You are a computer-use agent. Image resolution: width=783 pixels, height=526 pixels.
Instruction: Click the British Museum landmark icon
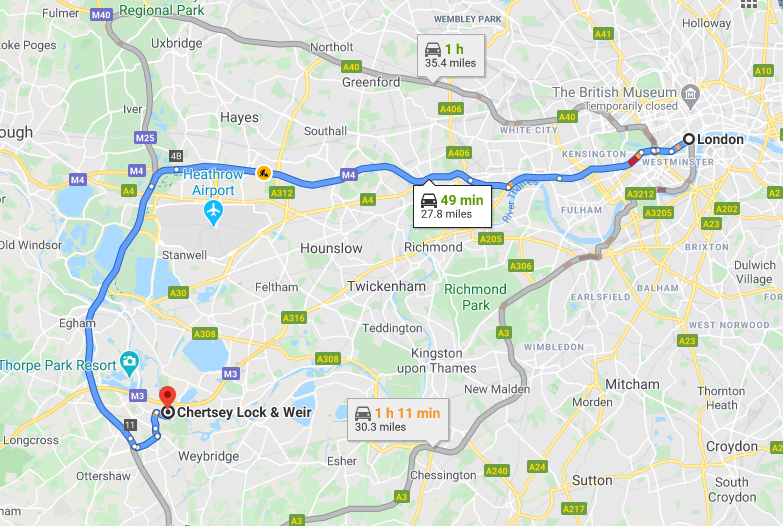(690, 96)
